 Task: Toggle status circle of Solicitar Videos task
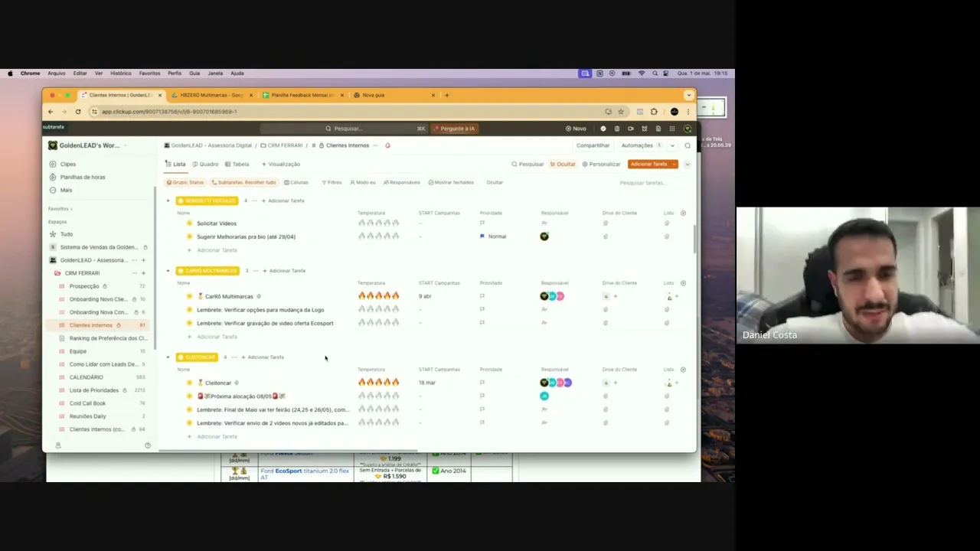click(189, 223)
